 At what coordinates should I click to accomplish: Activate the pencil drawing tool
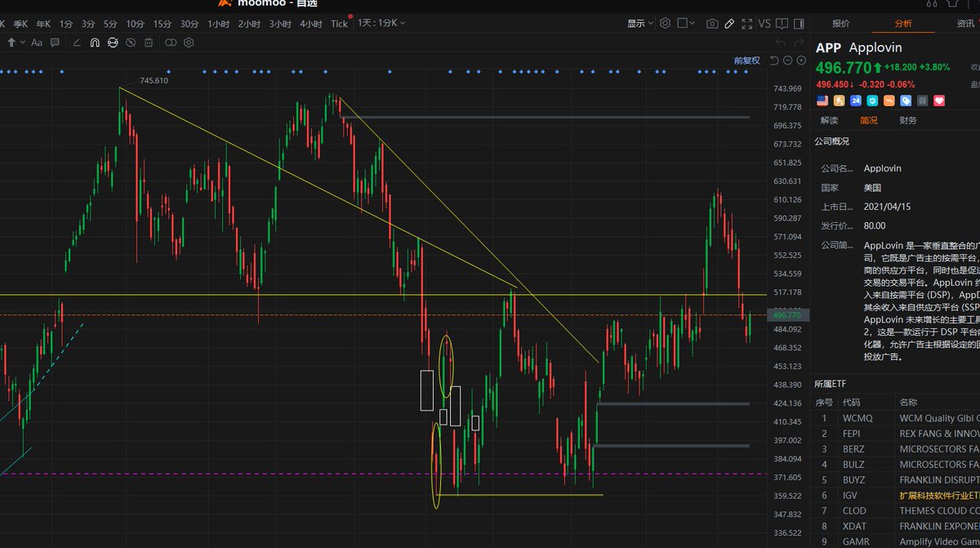tap(729, 24)
